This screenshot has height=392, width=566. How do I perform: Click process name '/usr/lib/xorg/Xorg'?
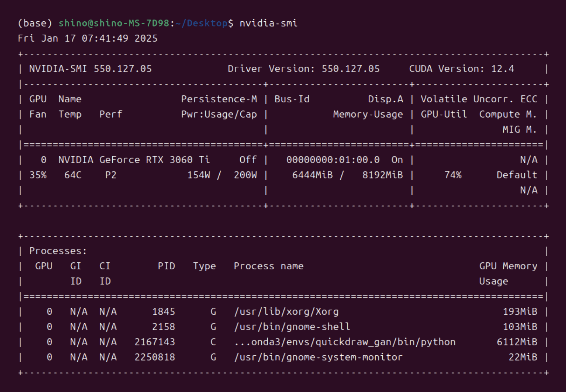(286, 312)
